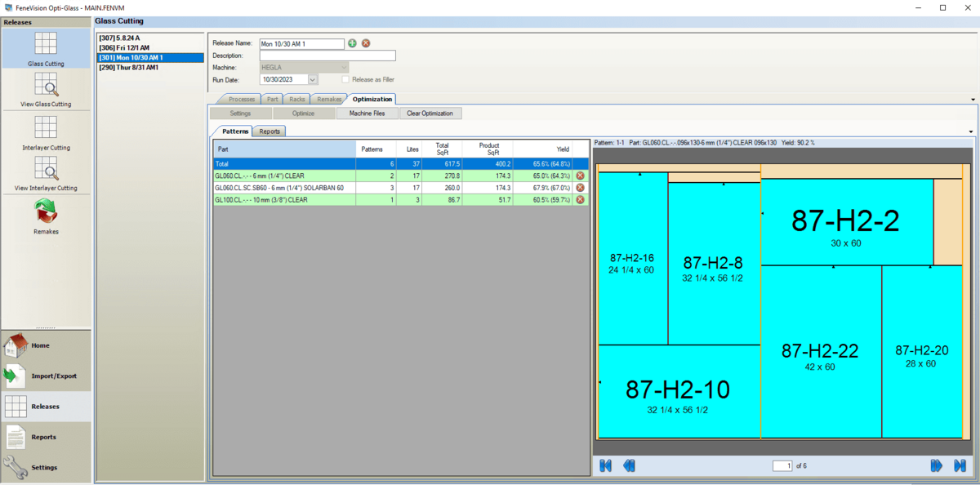Add a release using the green plus icon
Viewport: 980px width, 485px height.
pos(351,43)
